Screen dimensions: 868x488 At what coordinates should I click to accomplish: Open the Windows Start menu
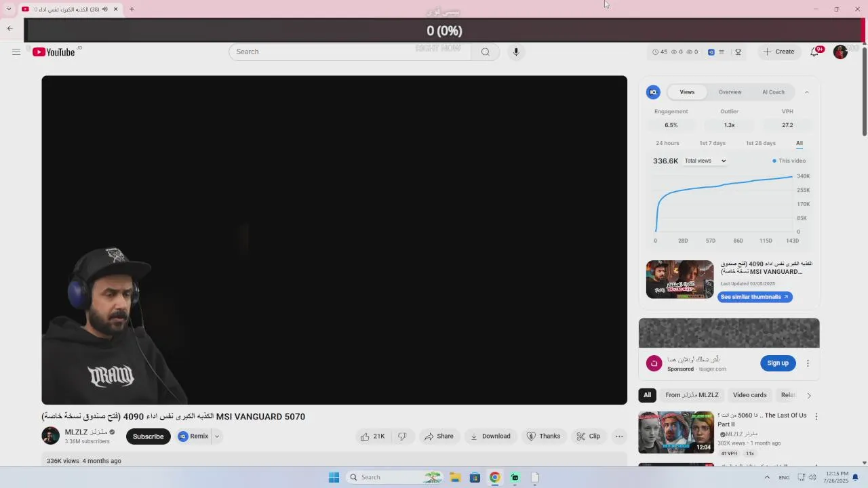334,477
